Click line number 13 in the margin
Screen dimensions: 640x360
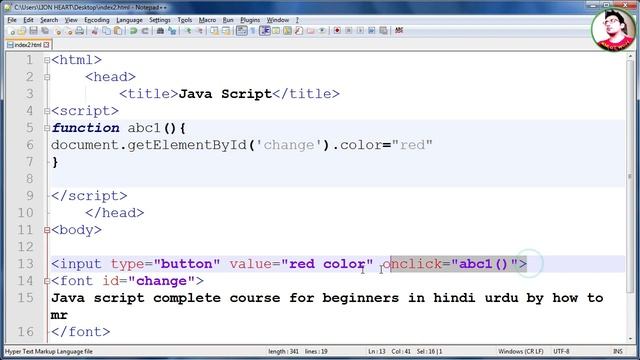pyautogui.click(x=25, y=264)
